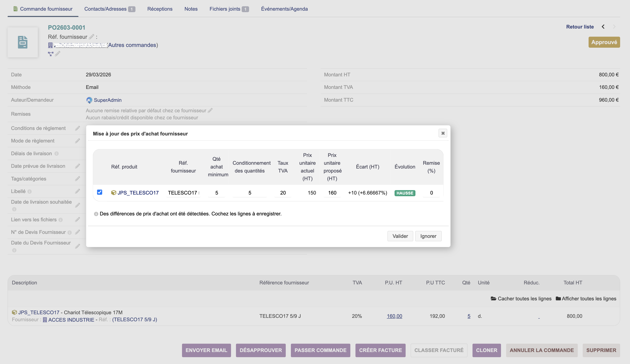The width and height of the screenshot is (630, 364).
Task: Click the order document thumbnail icon
Action: point(23,42)
